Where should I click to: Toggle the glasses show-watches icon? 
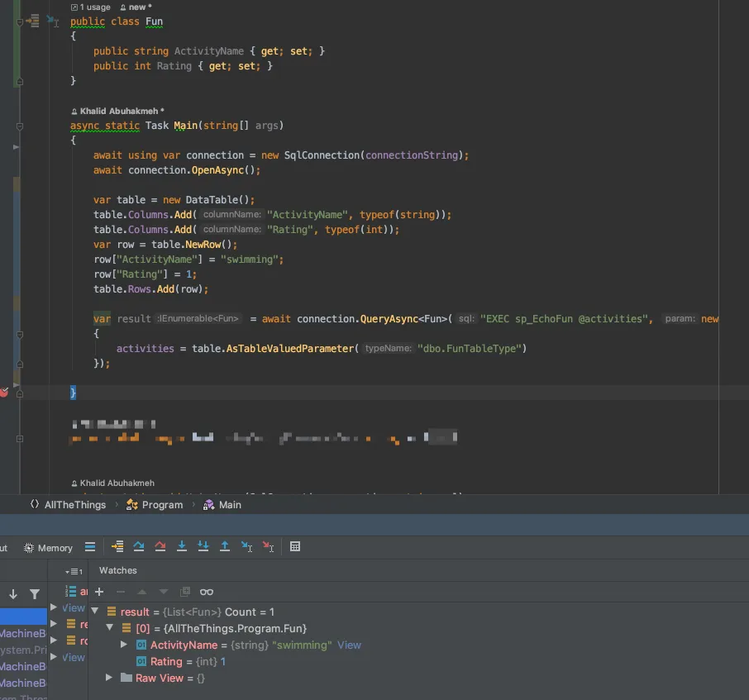pos(207,592)
